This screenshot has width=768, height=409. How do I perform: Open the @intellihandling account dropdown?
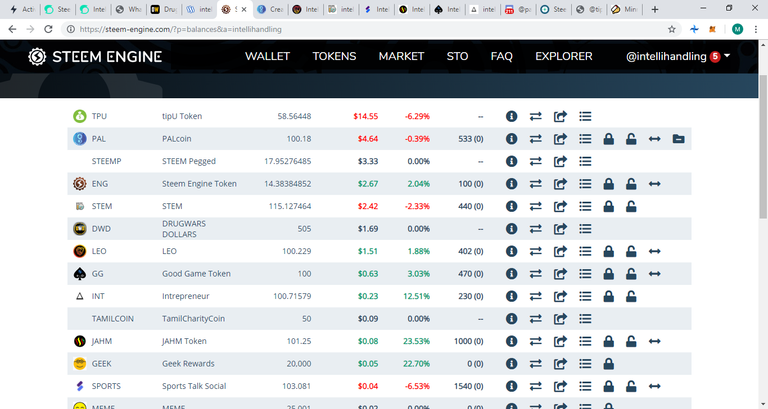tap(678, 56)
